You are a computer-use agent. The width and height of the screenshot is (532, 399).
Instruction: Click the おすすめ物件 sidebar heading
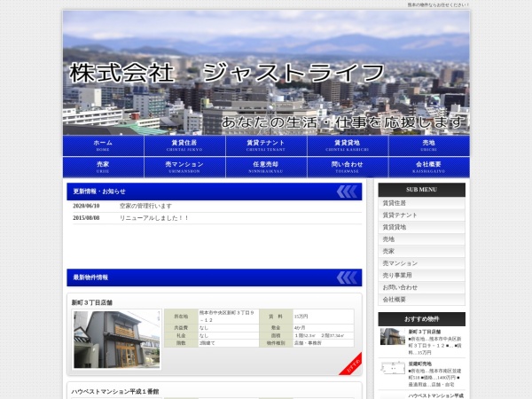(422, 319)
